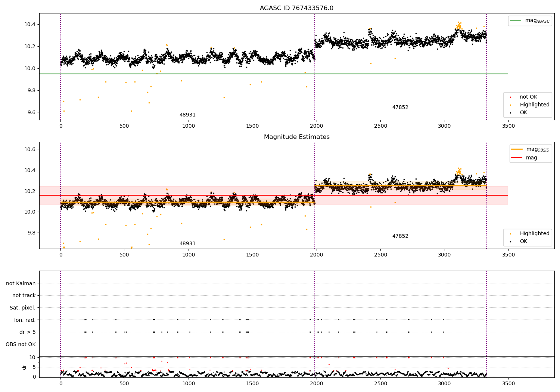Click the "not Kalman" row label

coord(21,284)
